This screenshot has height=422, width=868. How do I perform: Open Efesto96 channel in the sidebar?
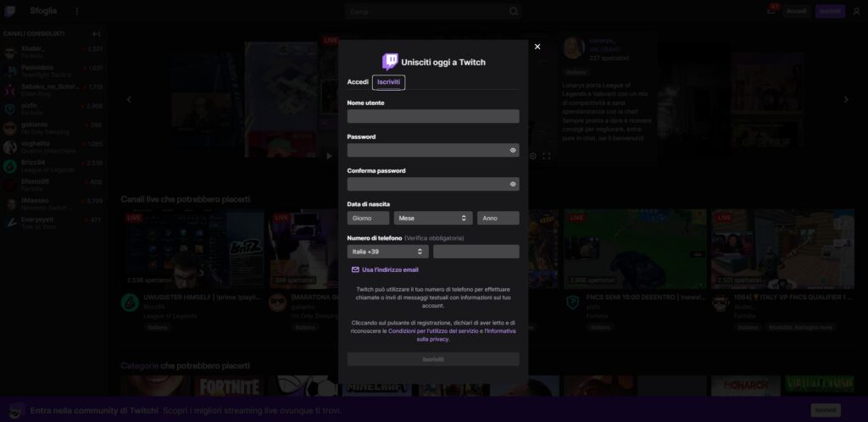53,186
